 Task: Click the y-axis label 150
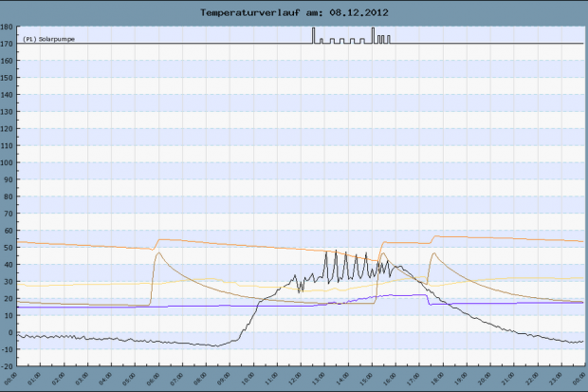click(x=7, y=78)
